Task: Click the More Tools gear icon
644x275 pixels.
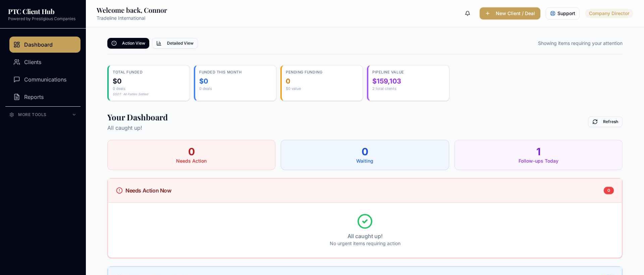Action: point(12,115)
